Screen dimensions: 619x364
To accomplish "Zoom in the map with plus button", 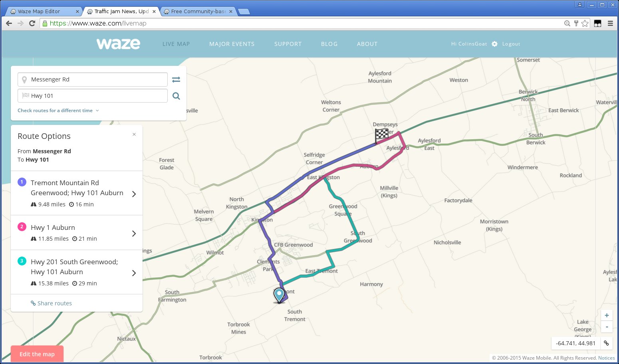I will click(x=607, y=315).
